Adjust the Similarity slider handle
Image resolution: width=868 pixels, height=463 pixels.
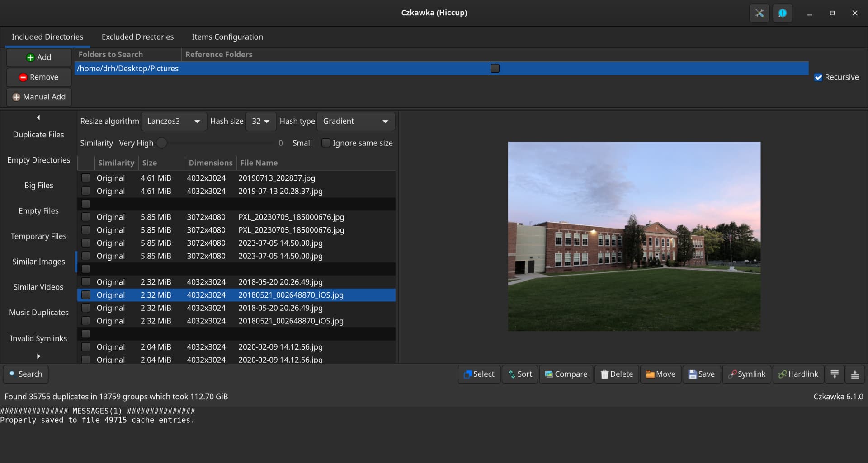(162, 143)
